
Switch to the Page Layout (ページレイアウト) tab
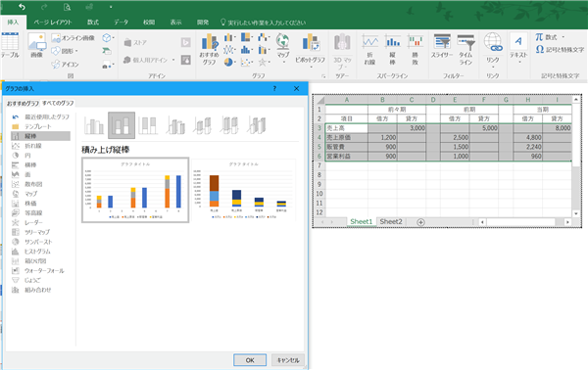tap(53, 23)
